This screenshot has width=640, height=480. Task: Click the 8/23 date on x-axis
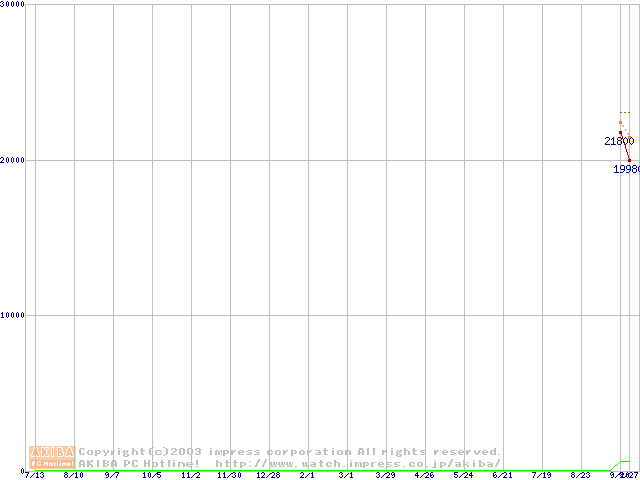580,475
